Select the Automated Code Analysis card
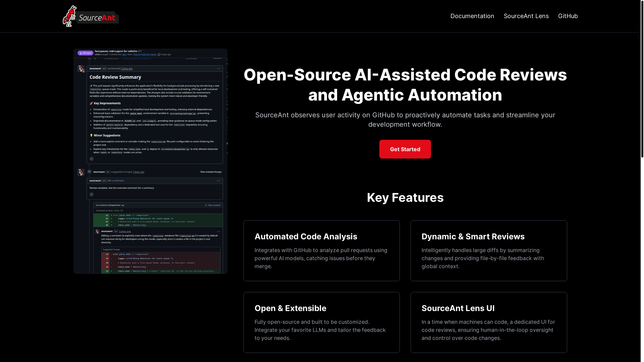 pos(321,251)
